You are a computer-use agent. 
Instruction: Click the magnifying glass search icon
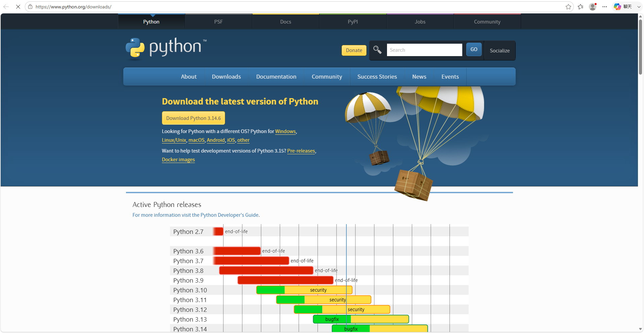(x=377, y=50)
